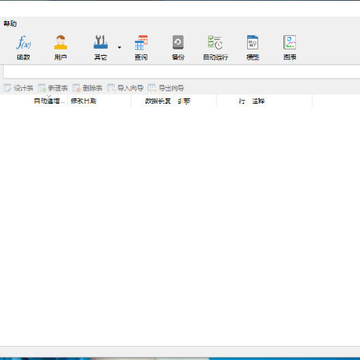Click the 新建表 (New Table) button
The width and height of the screenshot is (360, 360).
point(53,88)
